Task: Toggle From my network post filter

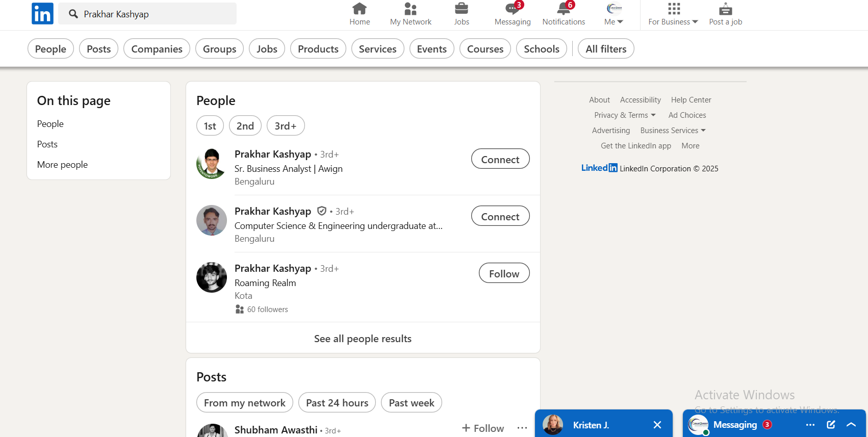Action: tap(245, 403)
